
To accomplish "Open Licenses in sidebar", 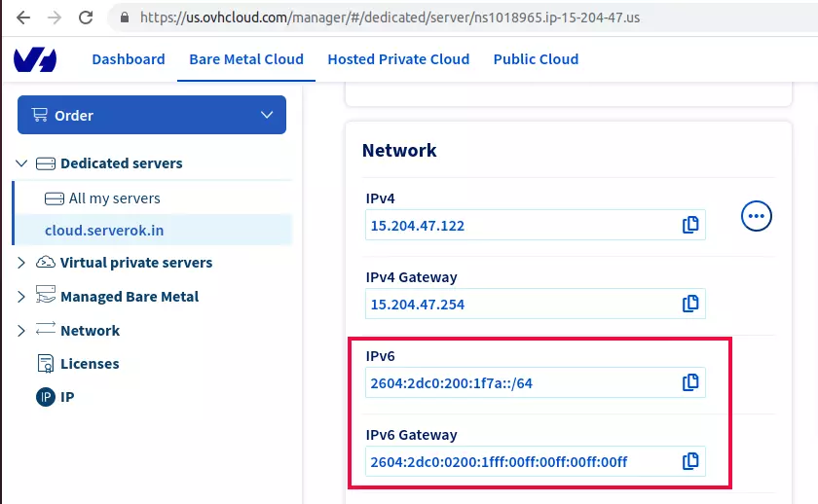I will click(90, 364).
